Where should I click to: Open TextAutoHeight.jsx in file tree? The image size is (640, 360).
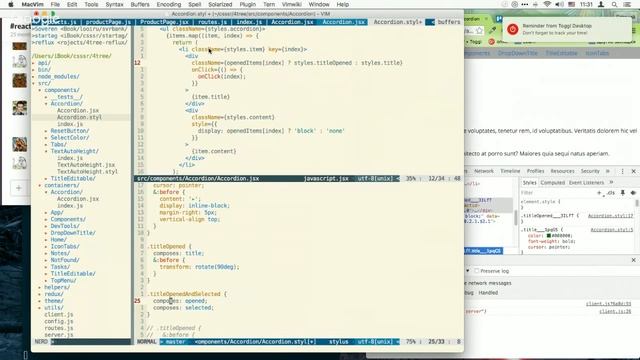[86, 165]
